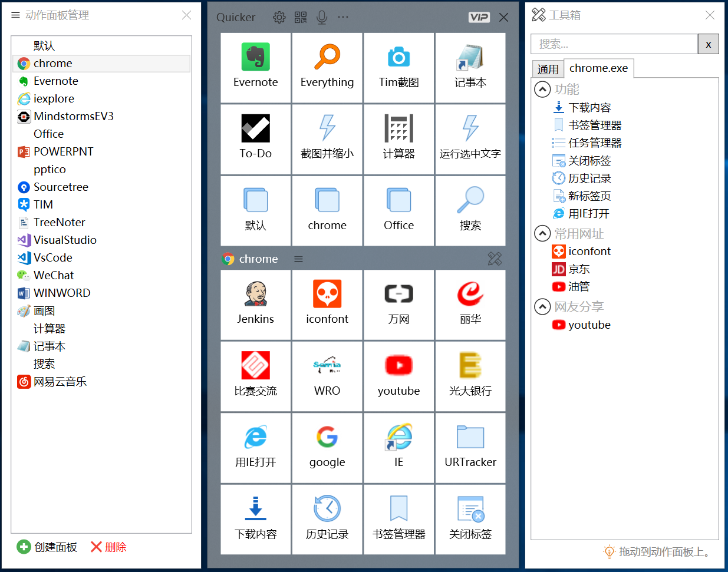The width and height of the screenshot is (728, 572).
Task: Open 记事本 from the Quicker grid
Action: tap(470, 68)
